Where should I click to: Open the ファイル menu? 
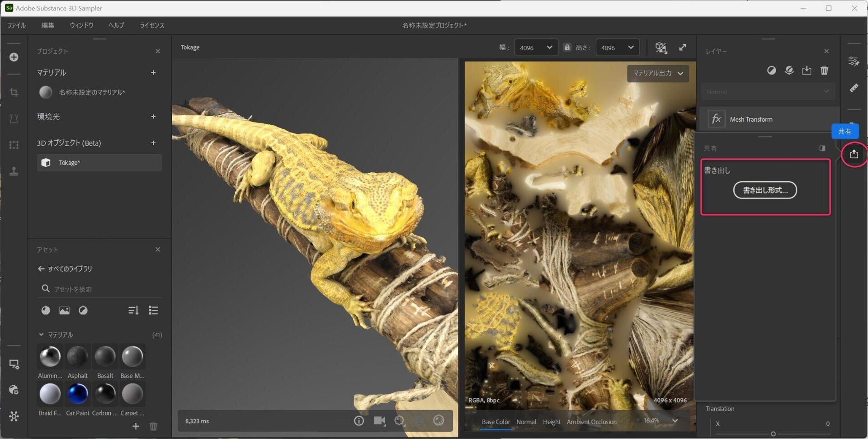point(16,25)
